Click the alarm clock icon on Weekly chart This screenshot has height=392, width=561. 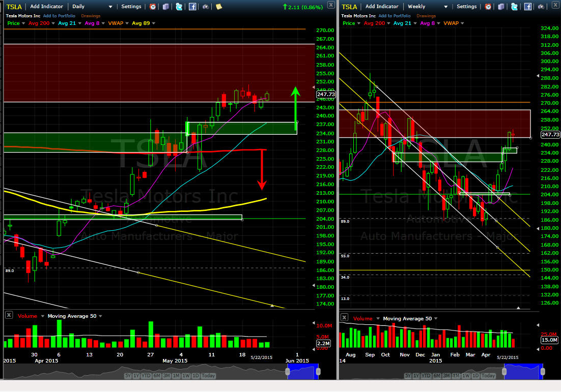pos(488,7)
